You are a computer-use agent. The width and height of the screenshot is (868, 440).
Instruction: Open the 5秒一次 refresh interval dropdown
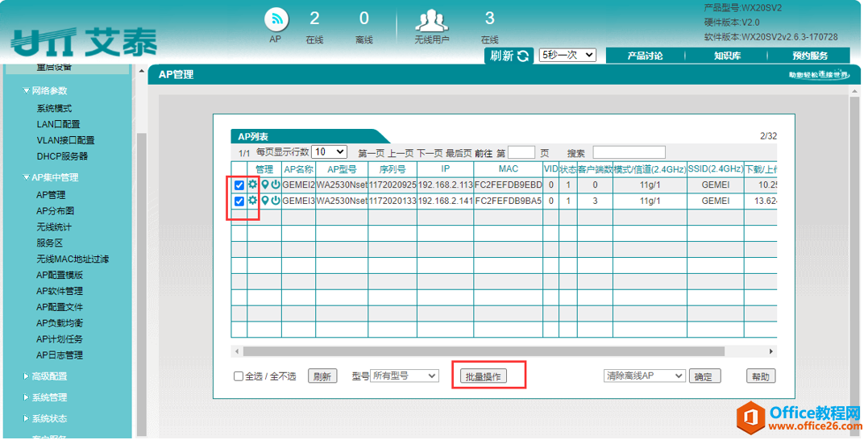coord(567,55)
